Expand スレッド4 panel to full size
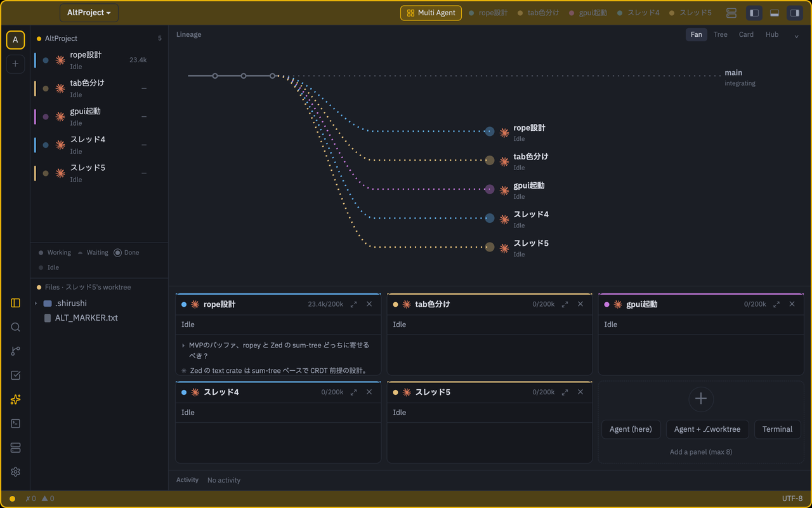 click(x=354, y=392)
